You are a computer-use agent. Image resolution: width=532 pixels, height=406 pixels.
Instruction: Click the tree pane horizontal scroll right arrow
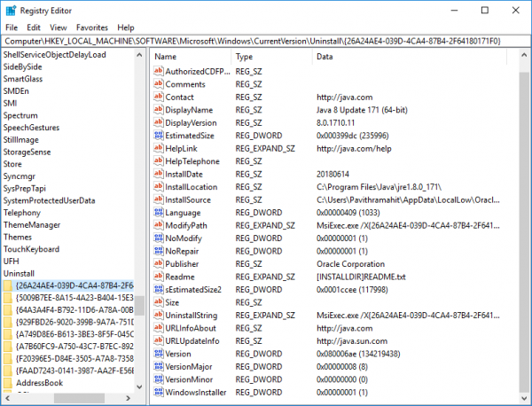[129, 398]
